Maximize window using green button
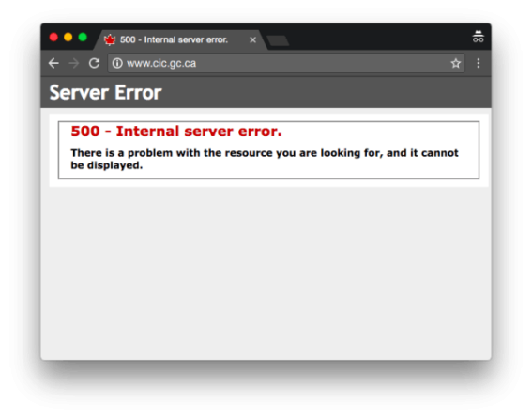 (x=83, y=37)
